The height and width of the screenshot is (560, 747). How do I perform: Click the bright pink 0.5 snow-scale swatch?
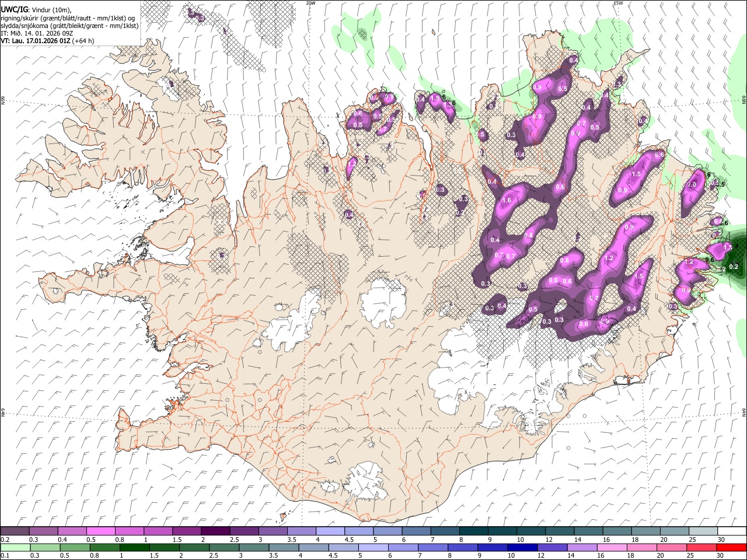pos(100,531)
